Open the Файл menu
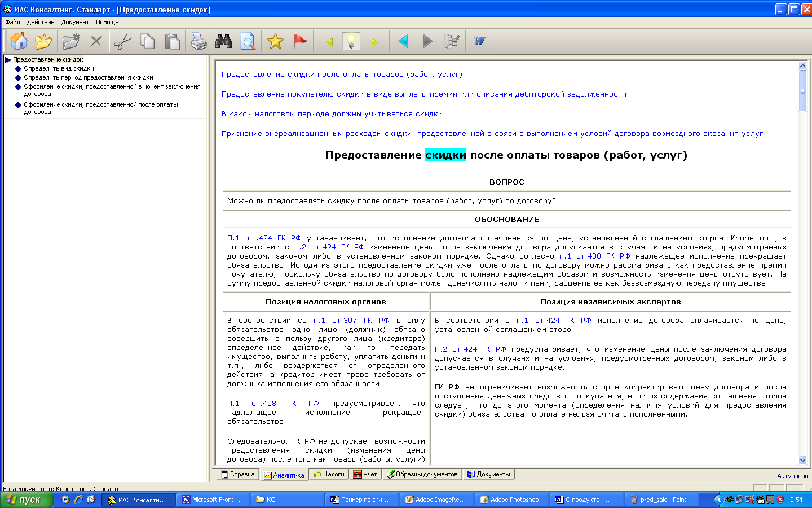Viewport: 812px width, 508px height. click(x=12, y=22)
